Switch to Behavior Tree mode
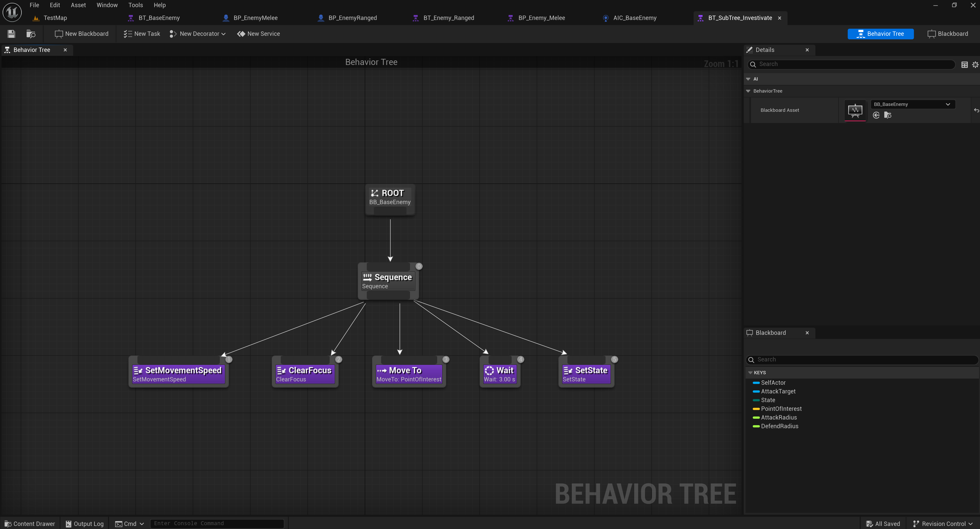 880,34
